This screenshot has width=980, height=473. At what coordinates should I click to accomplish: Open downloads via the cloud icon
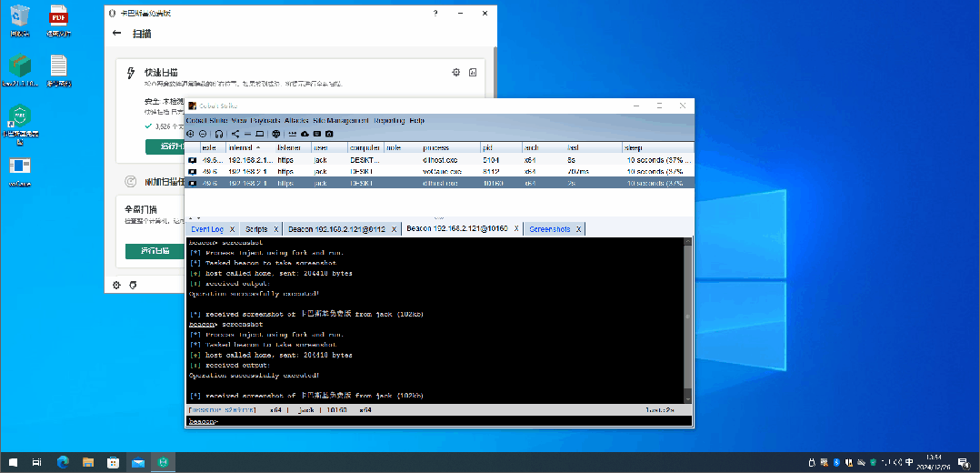(305, 134)
